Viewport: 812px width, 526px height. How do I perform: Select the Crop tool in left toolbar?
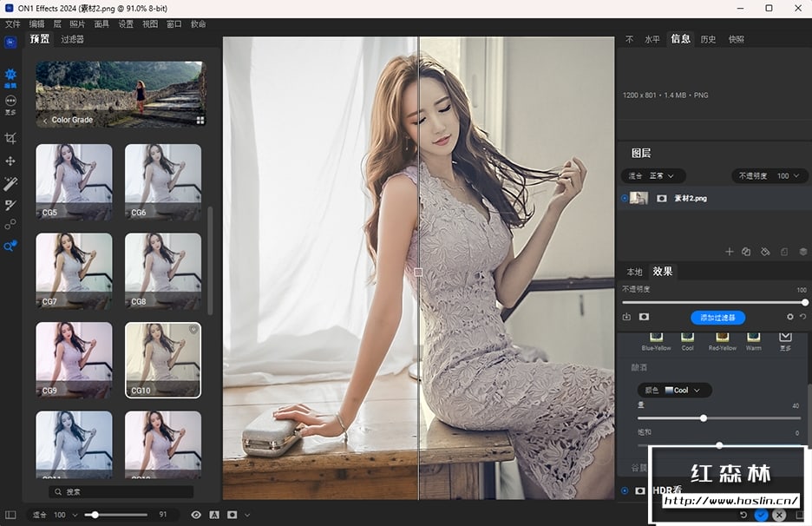10,138
